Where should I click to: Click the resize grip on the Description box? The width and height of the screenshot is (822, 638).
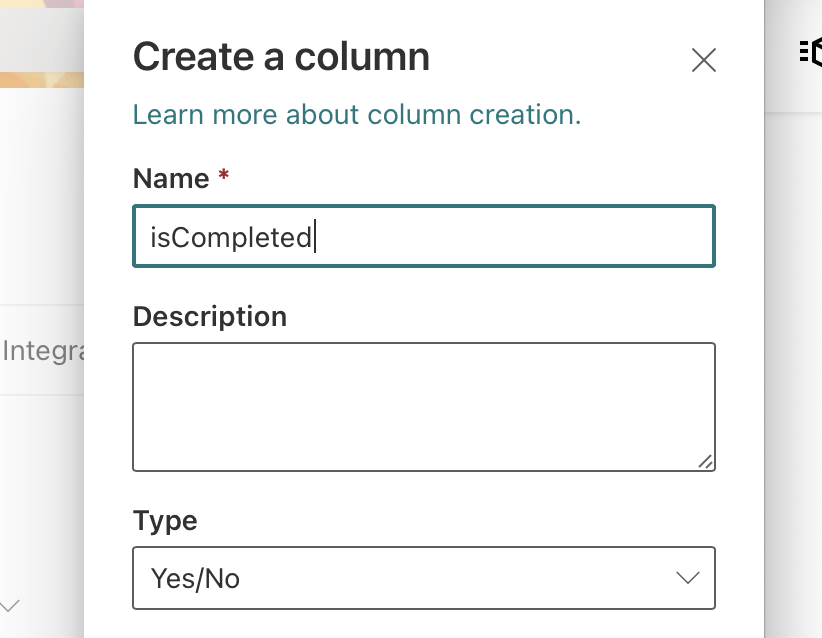706,461
